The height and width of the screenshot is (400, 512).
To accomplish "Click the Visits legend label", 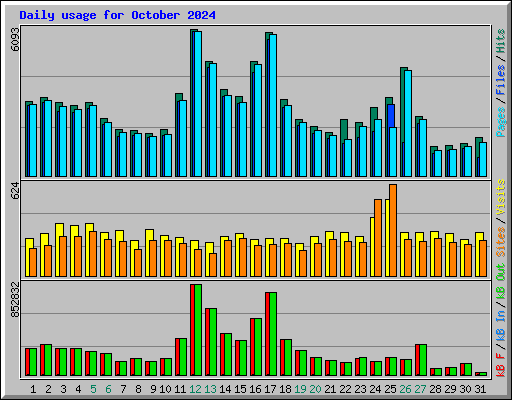I will click(500, 197).
